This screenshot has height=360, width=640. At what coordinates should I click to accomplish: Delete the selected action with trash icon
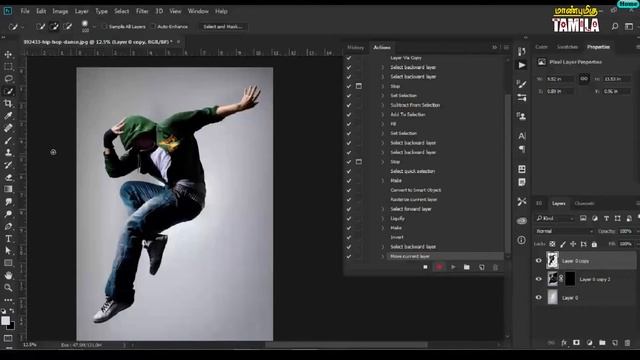[495, 267]
